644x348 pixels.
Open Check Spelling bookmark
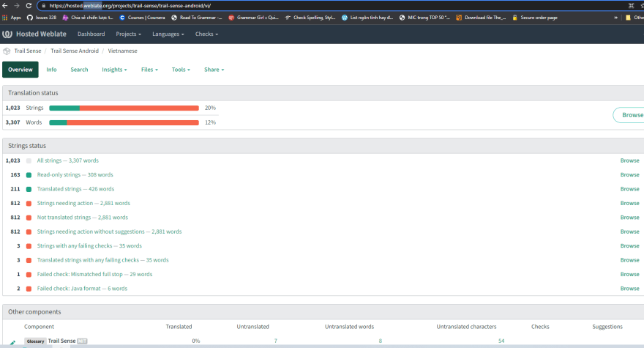[310, 18]
